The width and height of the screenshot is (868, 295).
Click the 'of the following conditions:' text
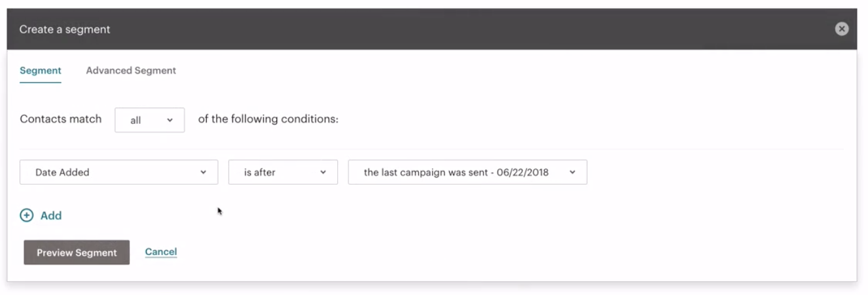(268, 119)
